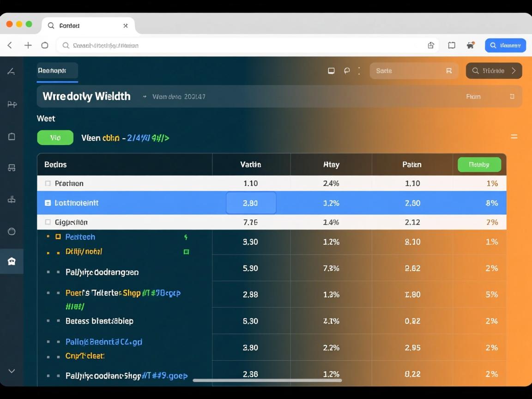The width and height of the screenshot is (532, 399).
Task: Click the blue search button in browser toolbar
Action: 505,45
